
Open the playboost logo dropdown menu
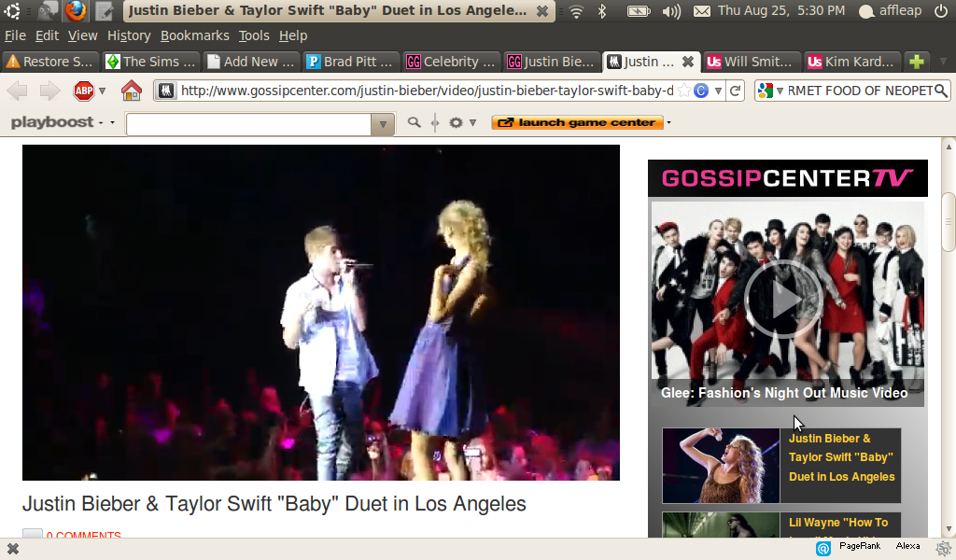tap(112, 122)
